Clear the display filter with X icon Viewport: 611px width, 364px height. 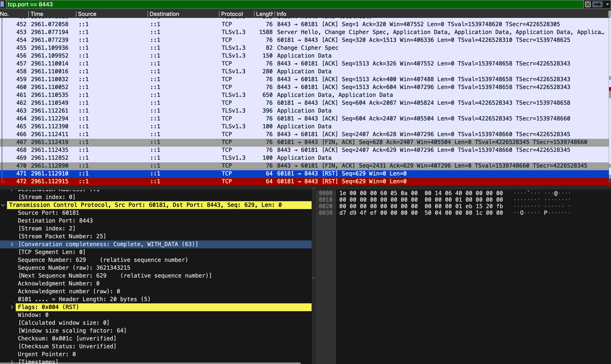(588, 4)
